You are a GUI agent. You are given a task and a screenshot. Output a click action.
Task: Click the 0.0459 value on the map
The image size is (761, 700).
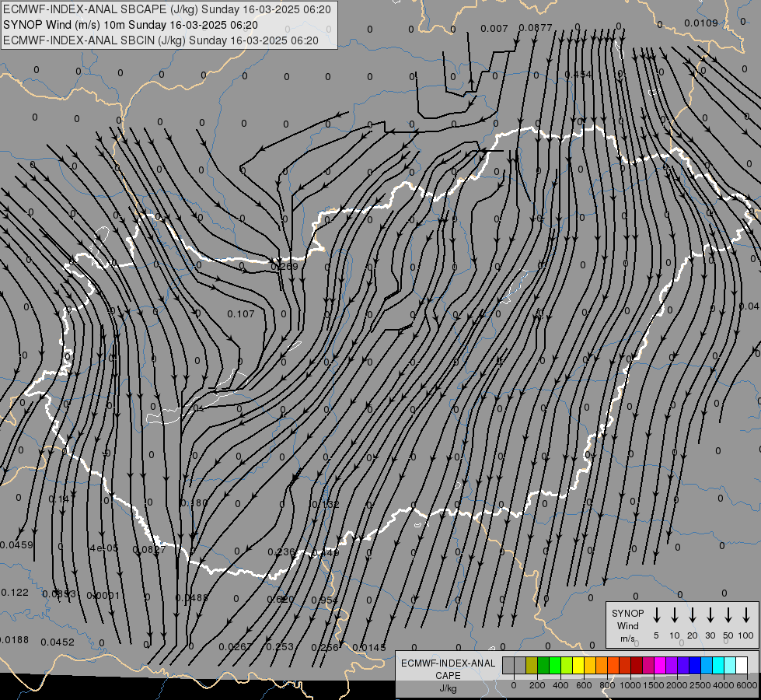16,545
